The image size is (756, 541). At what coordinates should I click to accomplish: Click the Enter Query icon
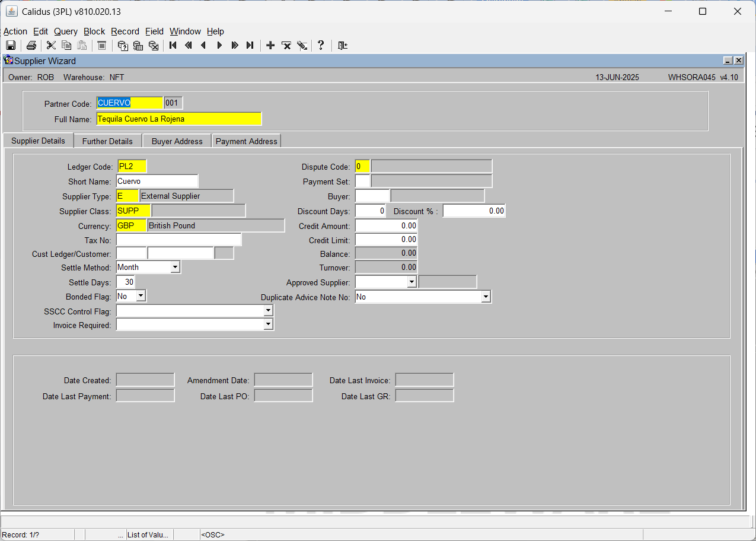coord(123,46)
